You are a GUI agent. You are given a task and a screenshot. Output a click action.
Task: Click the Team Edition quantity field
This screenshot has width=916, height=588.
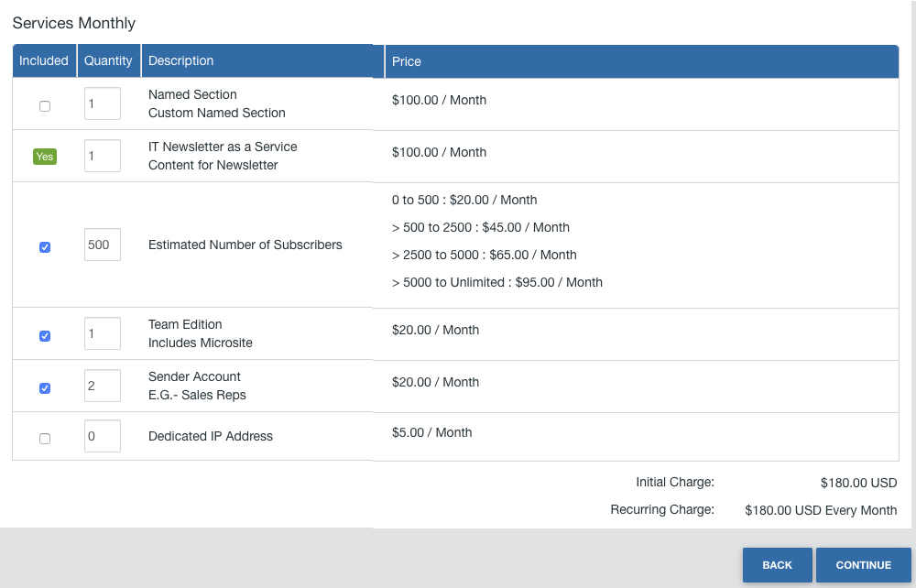click(102, 333)
